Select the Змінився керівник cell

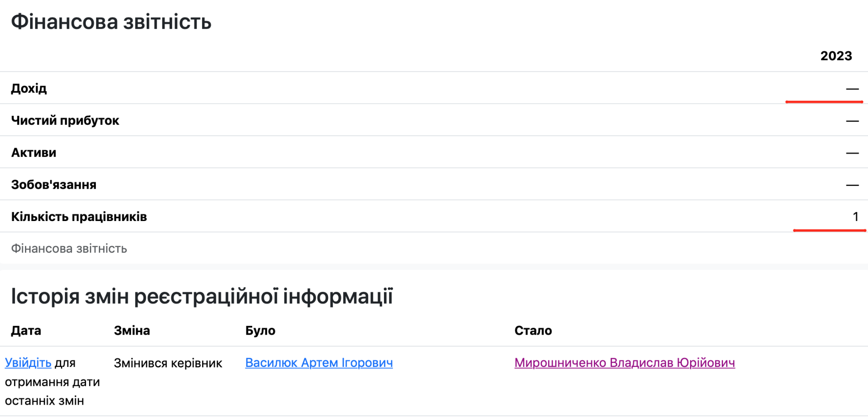pos(168,363)
